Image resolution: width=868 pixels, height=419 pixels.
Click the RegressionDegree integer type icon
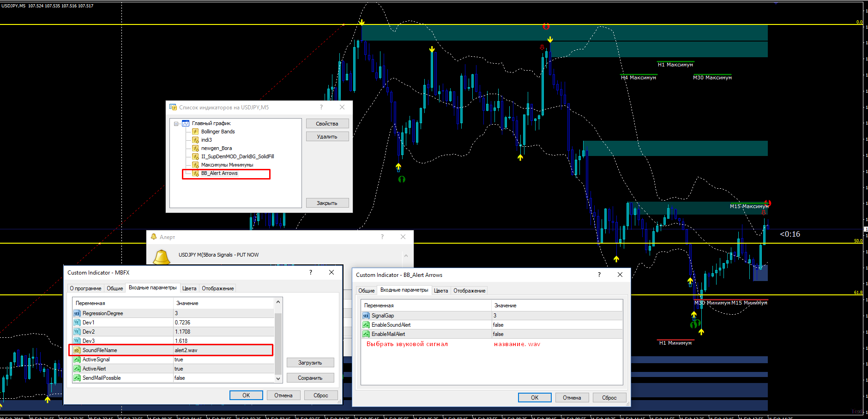coord(77,313)
